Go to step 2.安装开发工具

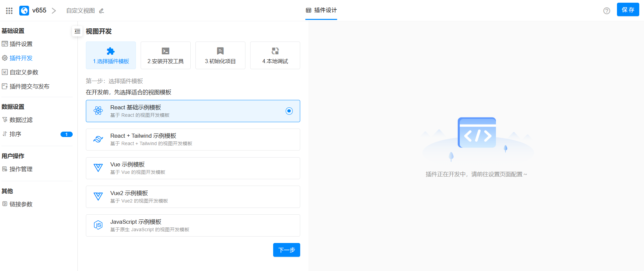(x=166, y=55)
